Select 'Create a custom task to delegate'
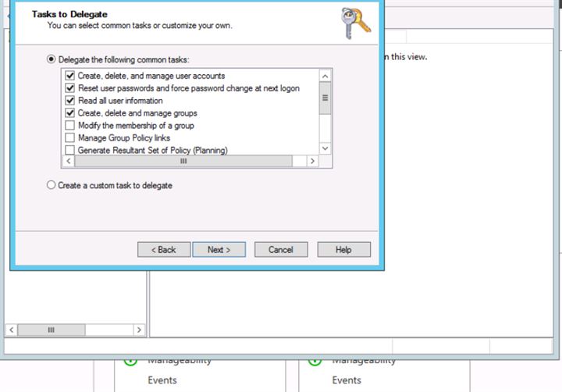This screenshot has height=392, width=562. point(52,186)
